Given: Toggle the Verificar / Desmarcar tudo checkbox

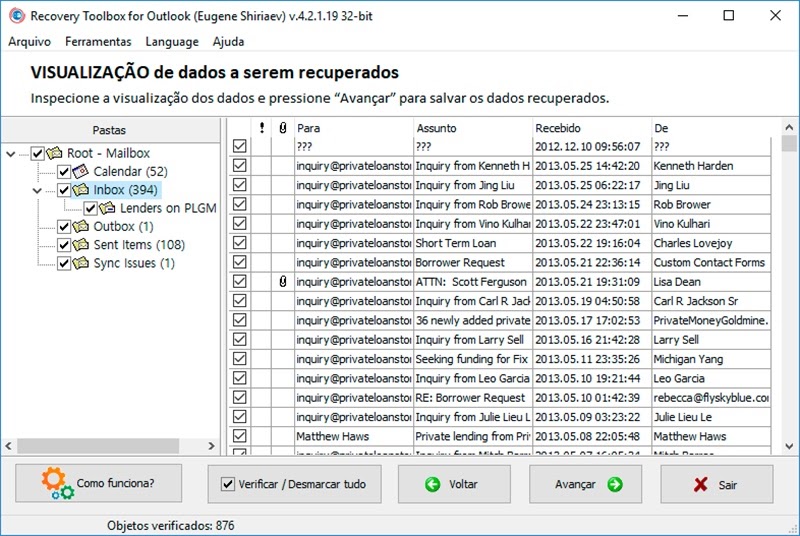Looking at the screenshot, I should click(x=228, y=484).
